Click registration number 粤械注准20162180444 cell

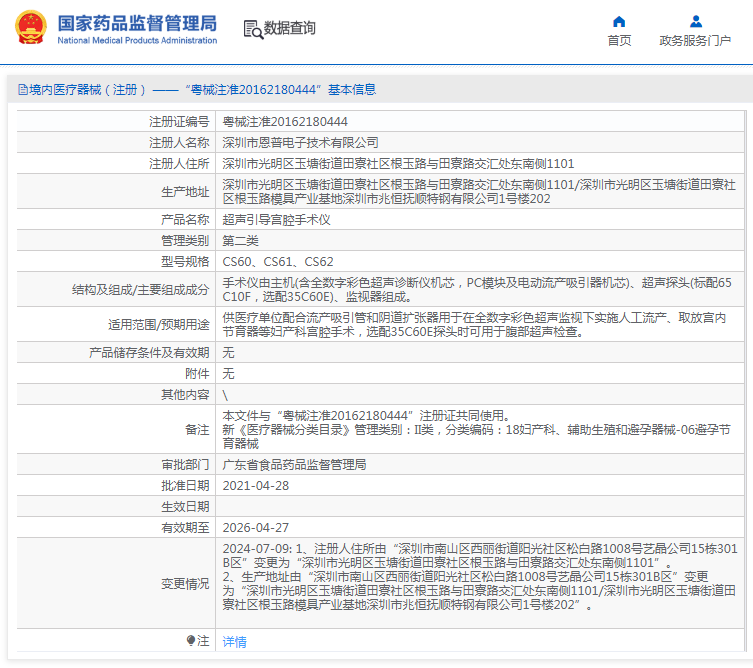[480, 121]
